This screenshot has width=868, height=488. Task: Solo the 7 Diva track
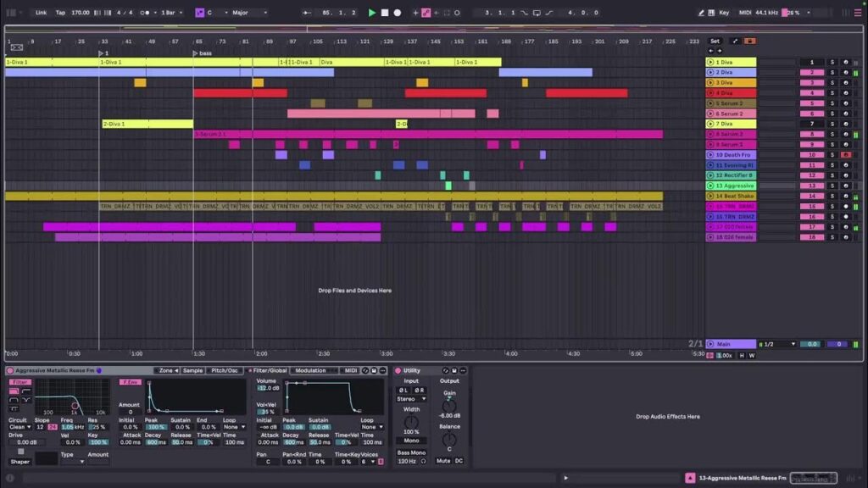click(x=832, y=124)
